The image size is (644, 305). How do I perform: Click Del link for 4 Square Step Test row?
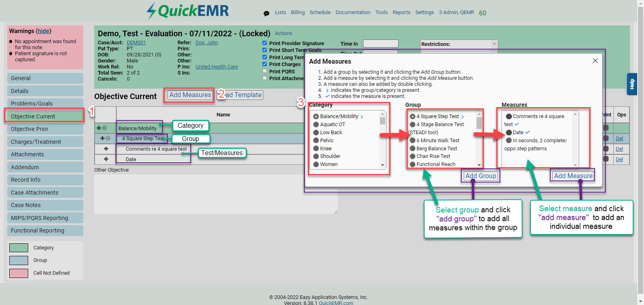pos(619,139)
